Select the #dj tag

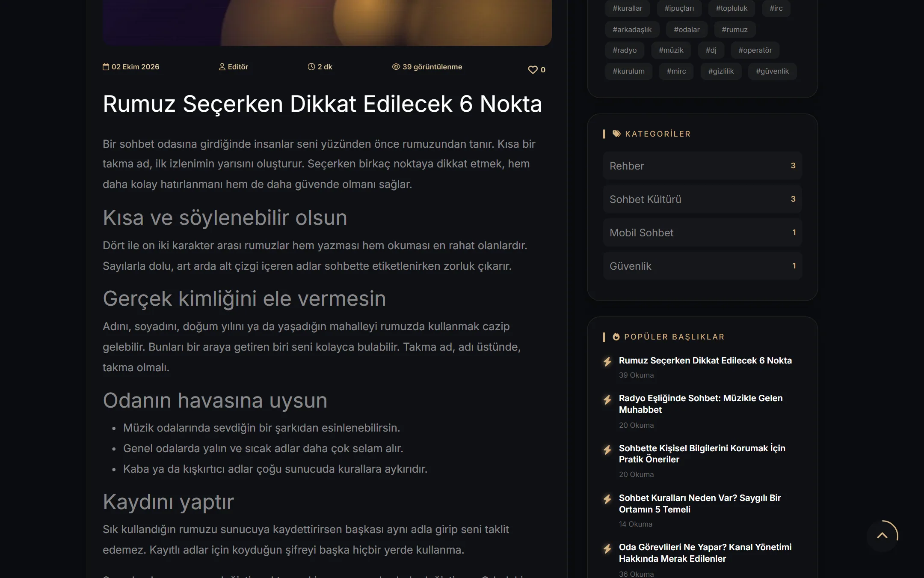pyautogui.click(x=711, y=50)
